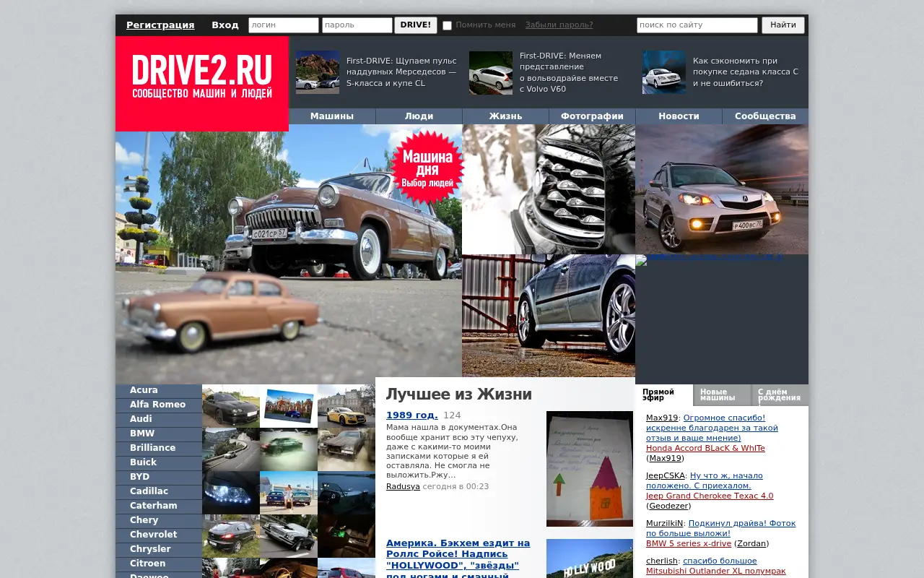
Task: Open the 'Америка. Бэкхем ездит на Роллс Ройсе' post
Action: (458, 559)
